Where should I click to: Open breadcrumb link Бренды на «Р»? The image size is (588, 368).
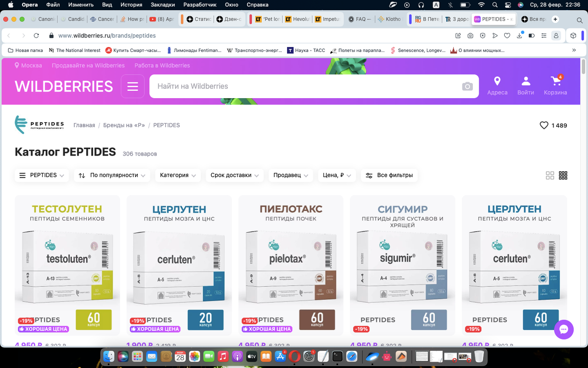click(123, 125)
